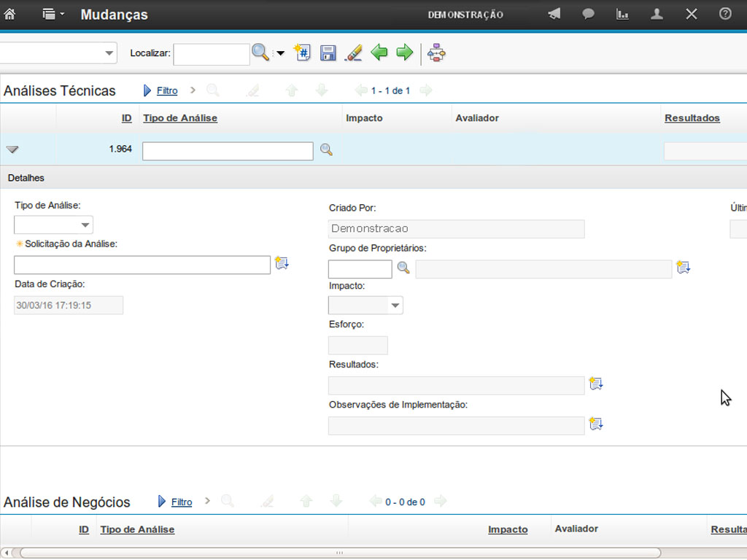The image size is (747, 560).
Task: Click the user profile icon
Action: coord(657,14)
